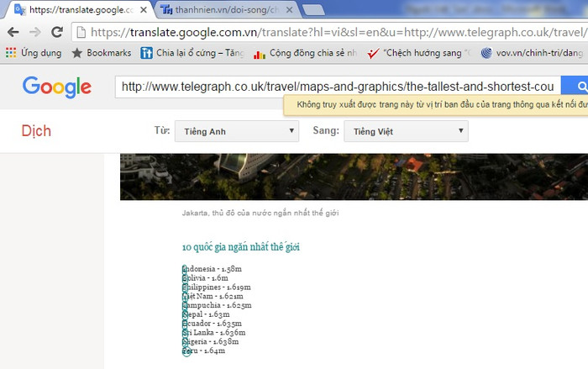Click the Google logo
Image resolution: width=588 pixels, height=369 pixels.
[x=57, y=87]
